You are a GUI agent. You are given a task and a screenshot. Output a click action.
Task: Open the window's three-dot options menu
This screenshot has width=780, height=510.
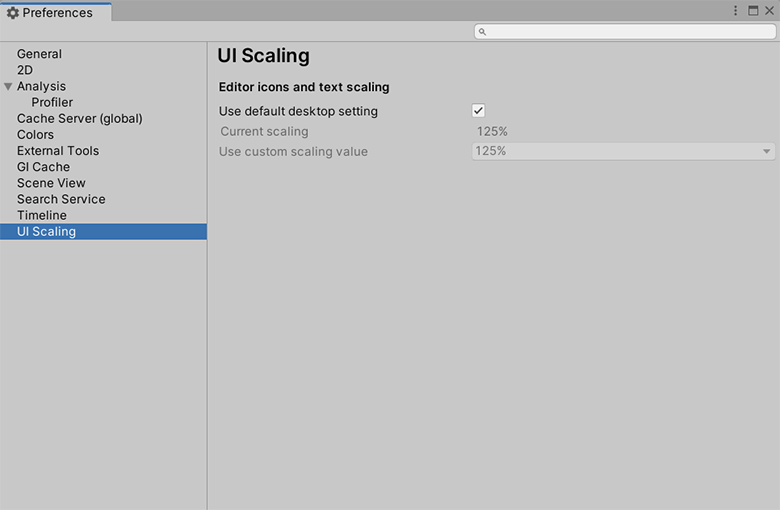click(736, 11)
